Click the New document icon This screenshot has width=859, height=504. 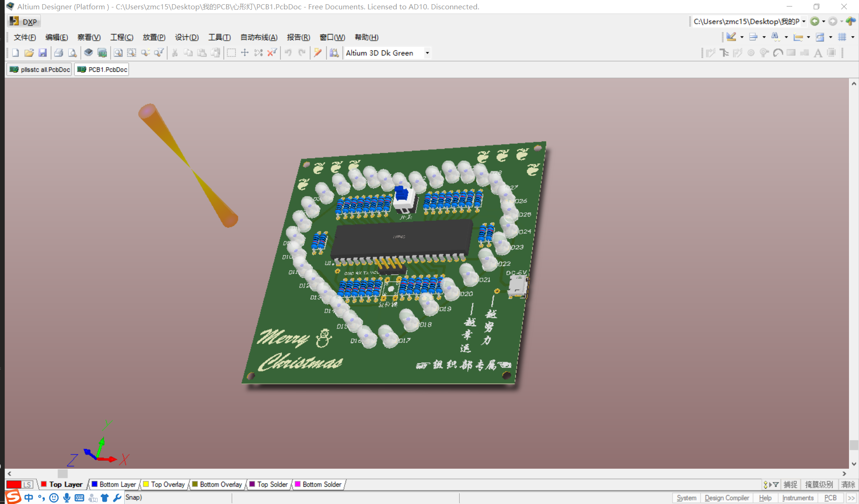tap(15, 53)
